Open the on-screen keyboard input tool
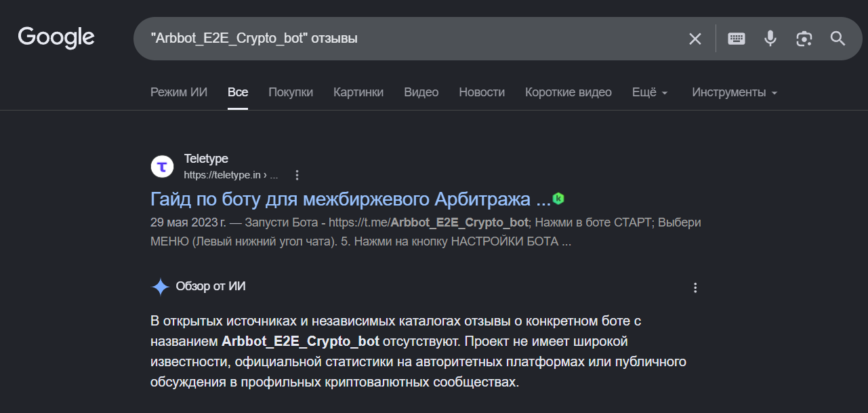 pos(737,39)
